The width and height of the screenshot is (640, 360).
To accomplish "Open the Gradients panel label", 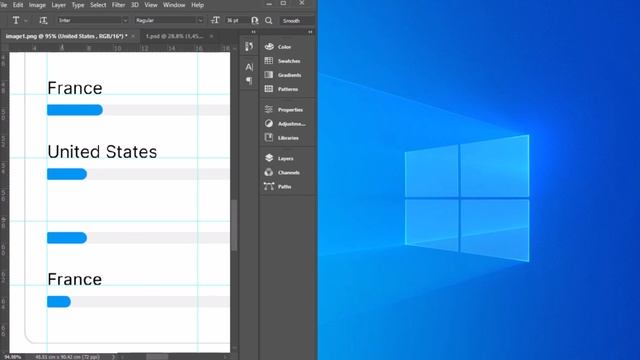I will [x=289, y=75].
